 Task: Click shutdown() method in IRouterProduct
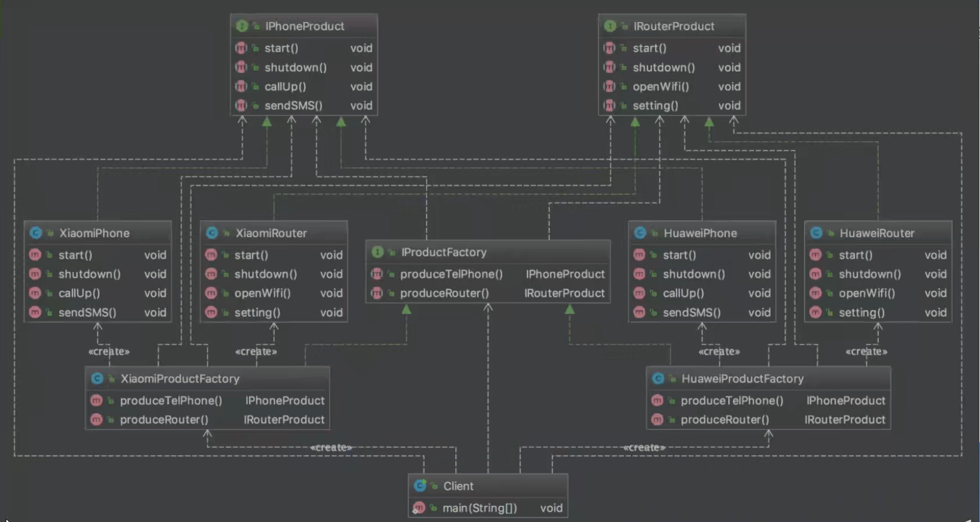664,67
